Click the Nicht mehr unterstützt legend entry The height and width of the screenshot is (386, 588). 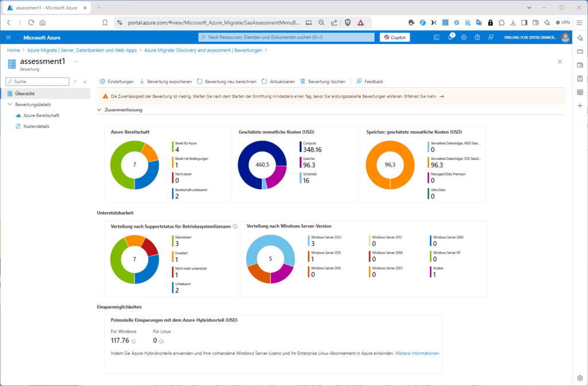click(x=189, y=272)
